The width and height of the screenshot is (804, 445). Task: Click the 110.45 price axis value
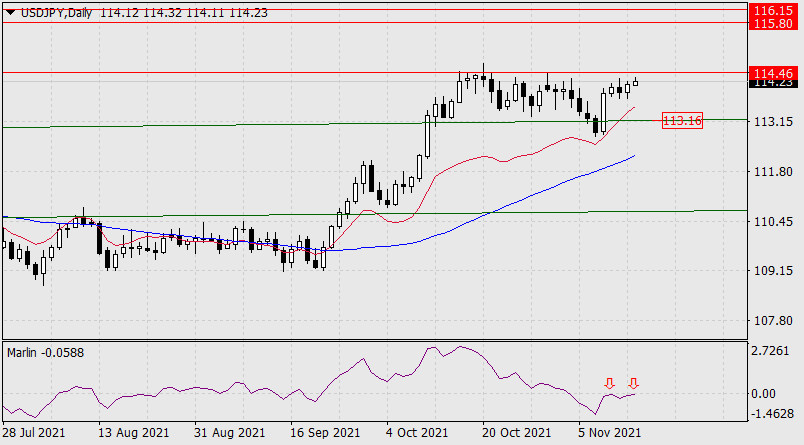pyautogui.click(x=773, y=221)
